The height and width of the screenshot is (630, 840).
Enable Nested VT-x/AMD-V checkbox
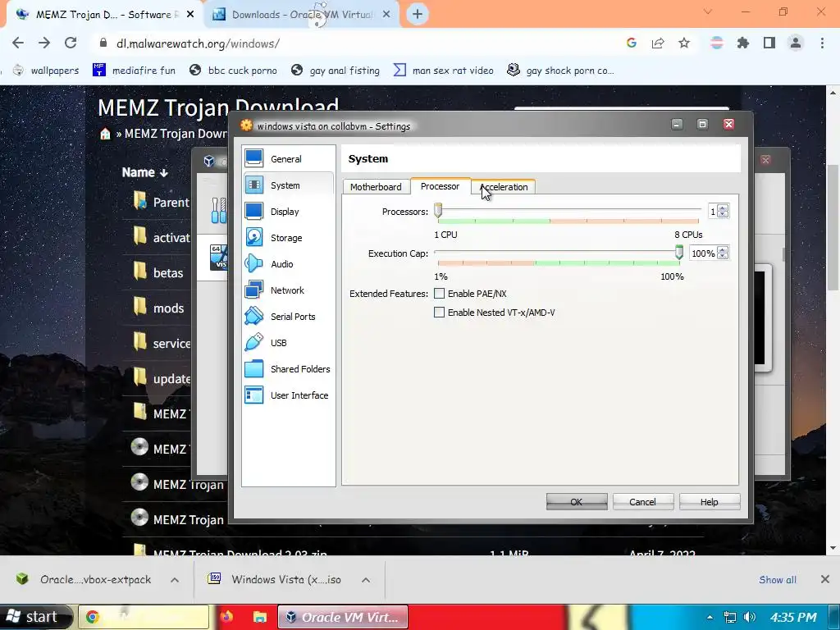pos(440,313)
